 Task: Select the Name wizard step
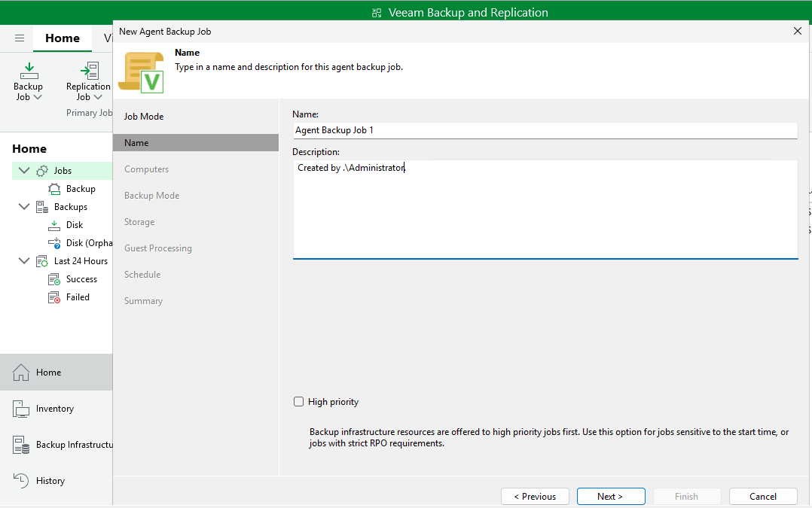(196, 143)
